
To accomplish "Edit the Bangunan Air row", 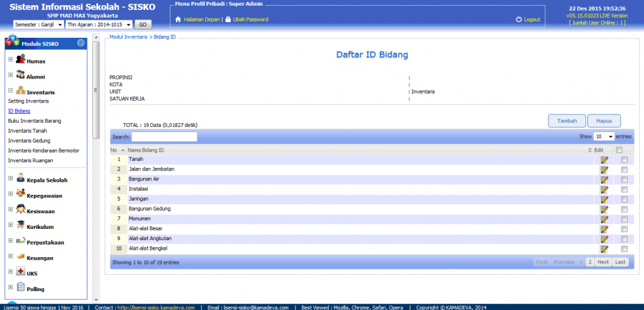I will click(604, 179).
